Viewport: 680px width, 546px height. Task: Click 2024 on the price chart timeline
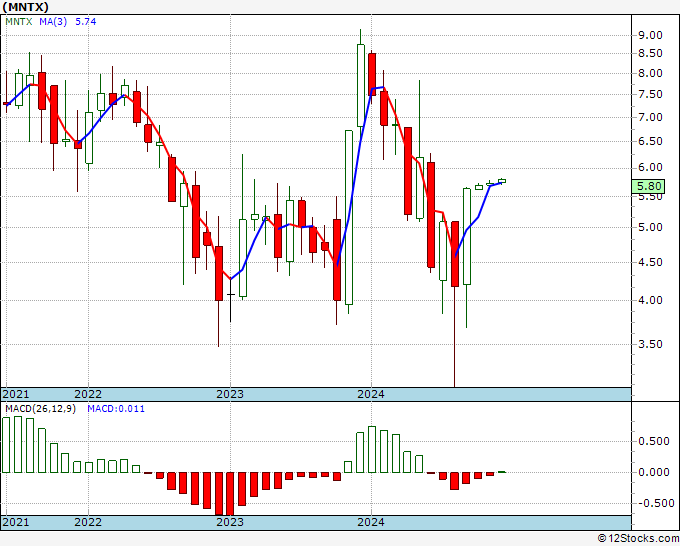tap(371, 394)
